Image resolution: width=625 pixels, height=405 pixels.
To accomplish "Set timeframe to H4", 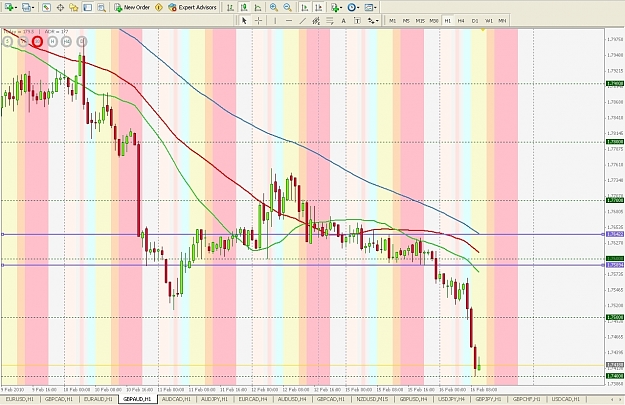I will coord(461,21).
